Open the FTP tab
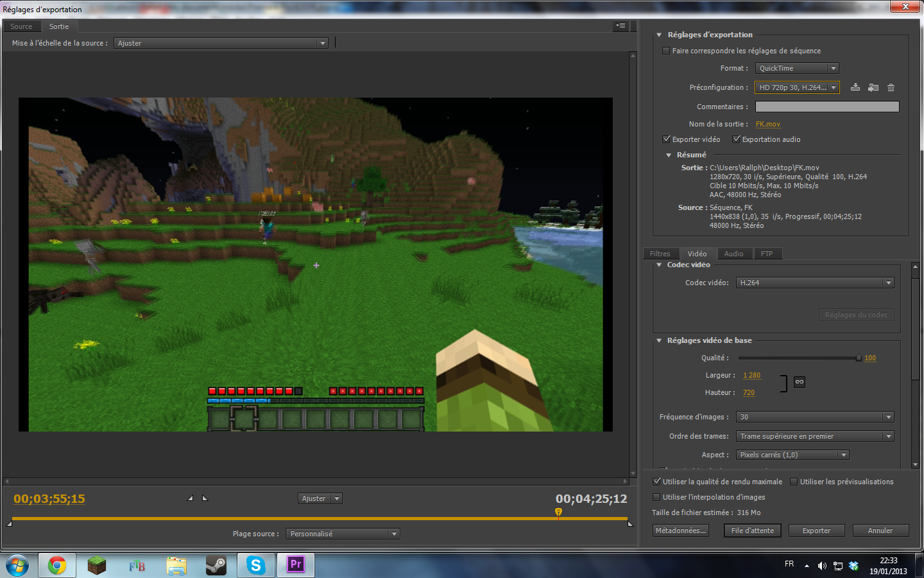Viewport: 924px width, 578px height. [767, 254]
